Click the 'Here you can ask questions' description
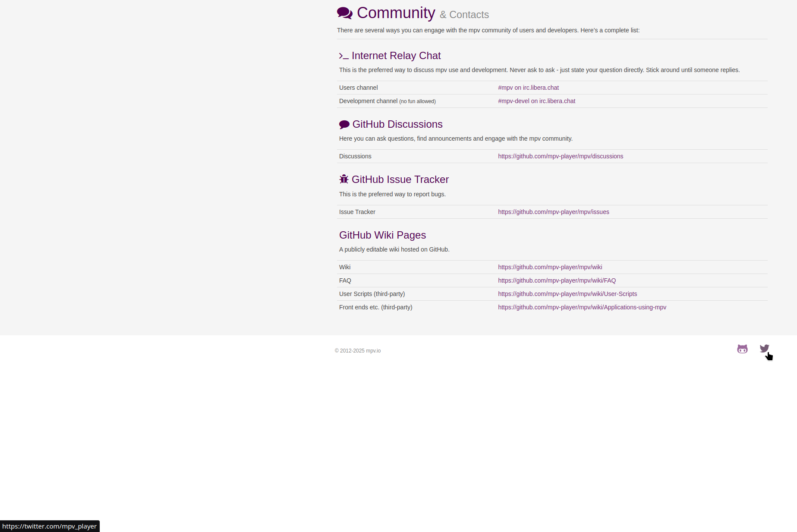 tap(456, 139)
